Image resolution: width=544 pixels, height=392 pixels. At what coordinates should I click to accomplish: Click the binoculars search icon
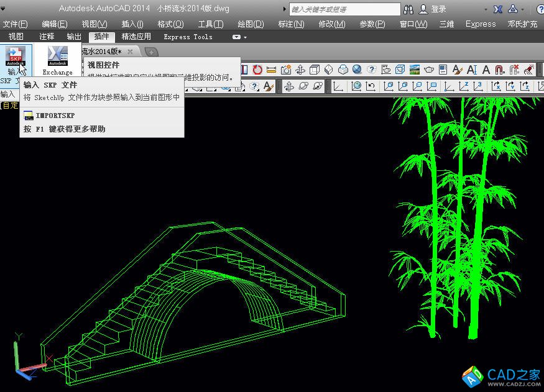click(408, 9)
